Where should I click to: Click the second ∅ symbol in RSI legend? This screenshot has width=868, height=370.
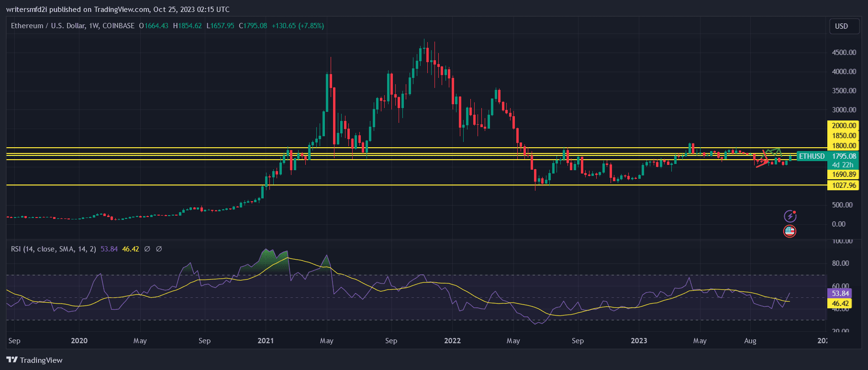[x=159, y=249]
